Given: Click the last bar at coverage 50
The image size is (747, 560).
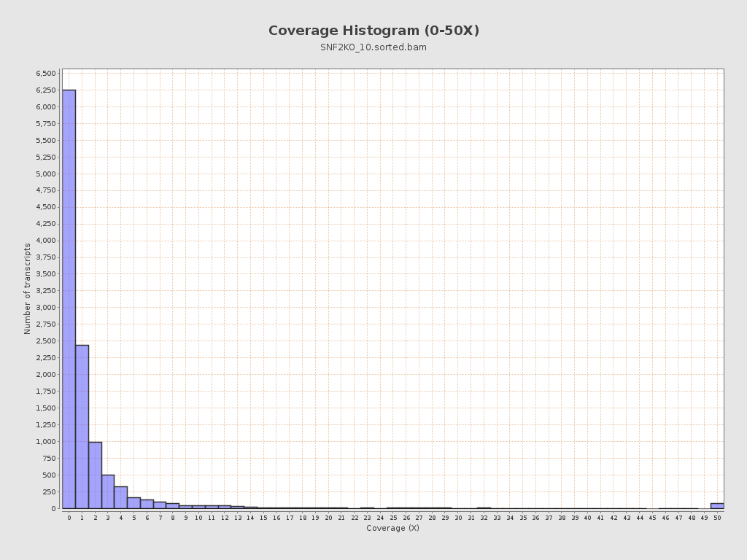Looking at the screenshot, I should 717,506.
